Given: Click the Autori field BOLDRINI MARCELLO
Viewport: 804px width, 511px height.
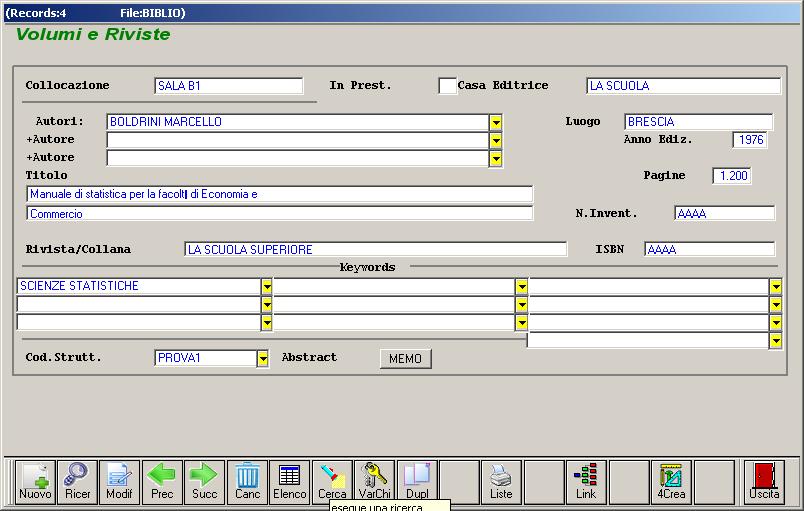Looking at the screenshot, I should coord(298,122).
